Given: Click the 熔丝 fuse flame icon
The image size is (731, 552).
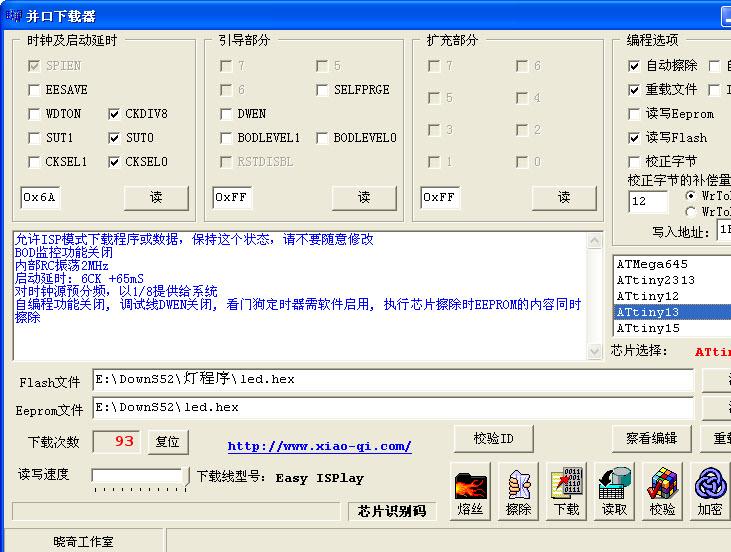Looking at the screenshot, I should pos(470,486).
